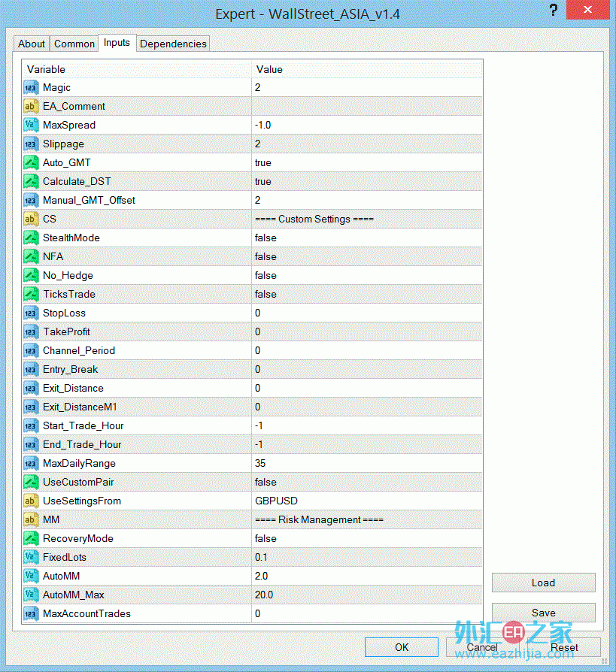Viewport: 616px width, 672px height.
Task: Click the help question mark button
Action: 554,10
